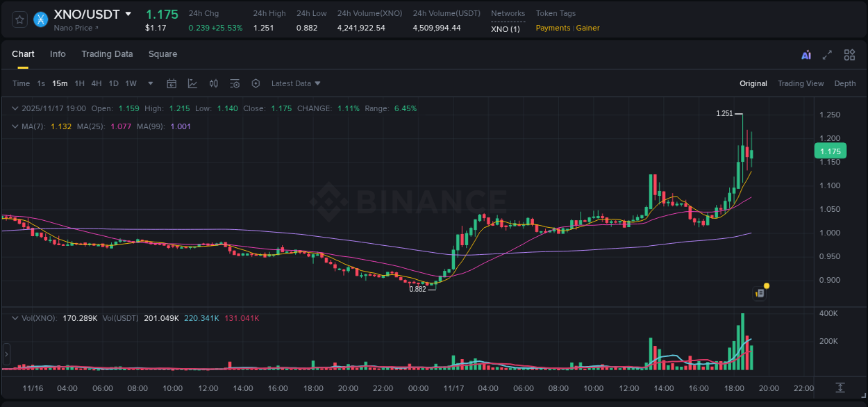Viewport: 868px width, 407px height.
Task: Collapse the OHLC data row chevron
Action: (15, 108)
